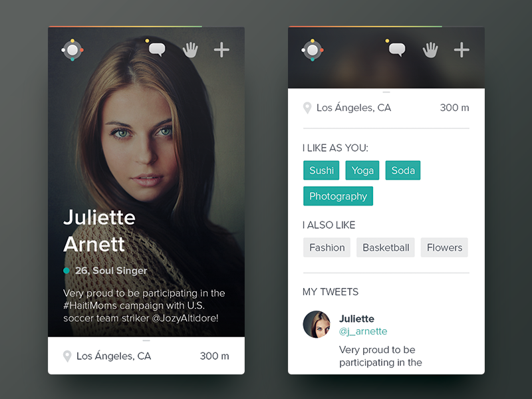Open the radar circle icon on left card
The width and height of the screenshot is (532, 399).
(x=72, y=50)
